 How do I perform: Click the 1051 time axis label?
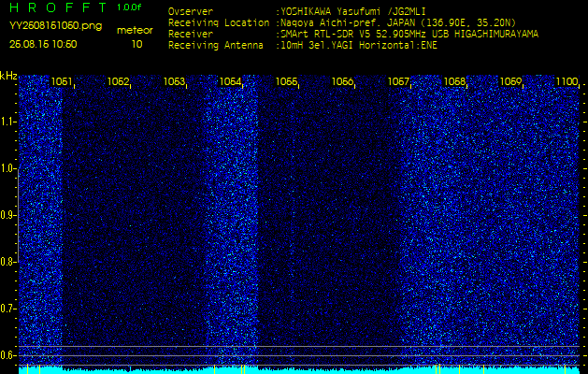click(62, 81)
